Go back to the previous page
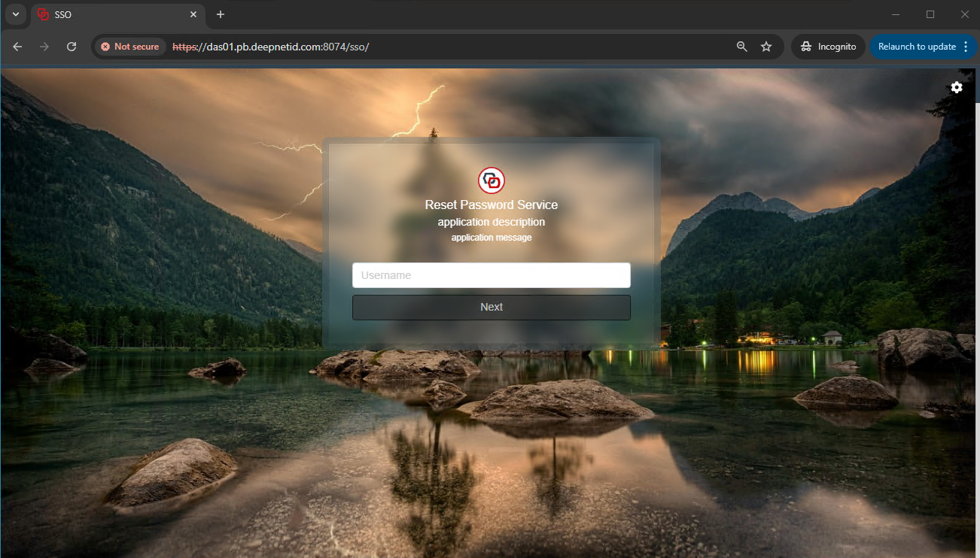 (17, 47)
